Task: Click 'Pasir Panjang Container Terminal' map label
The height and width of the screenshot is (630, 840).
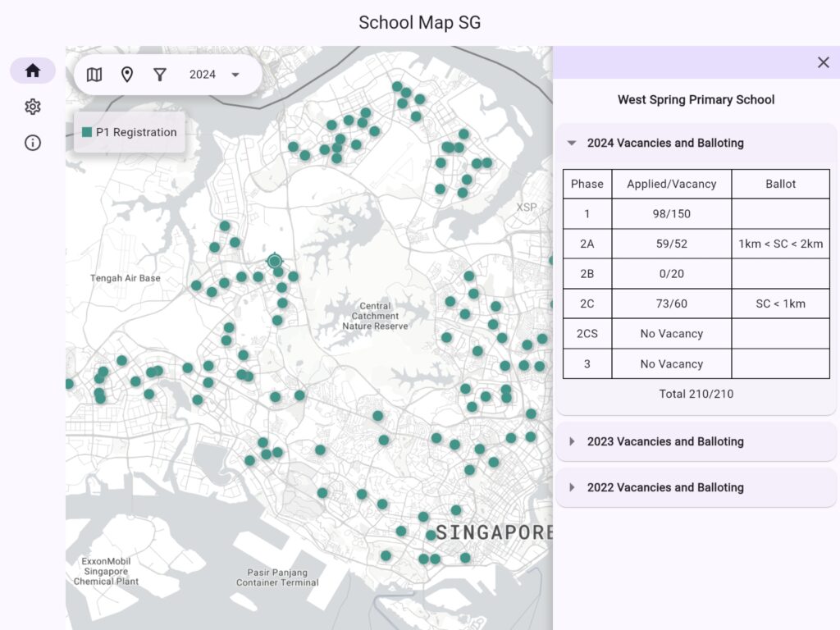Action: pos(277,577)
